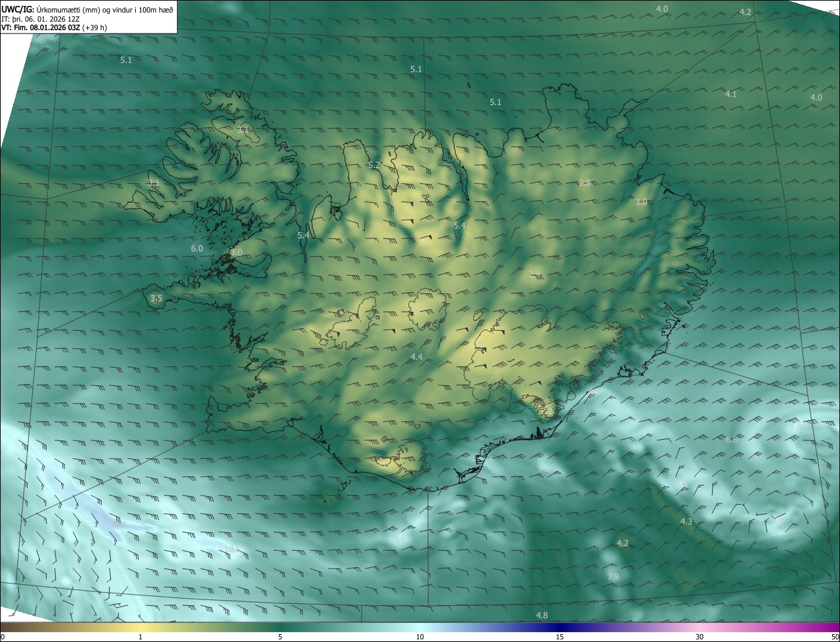Click the 2.8 value label in northeast Iceland
The image size is (840, 642).
585,182
